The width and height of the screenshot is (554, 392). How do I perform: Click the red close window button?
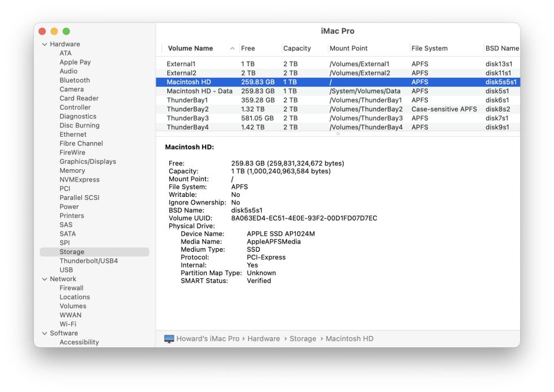tap(42, 31)
